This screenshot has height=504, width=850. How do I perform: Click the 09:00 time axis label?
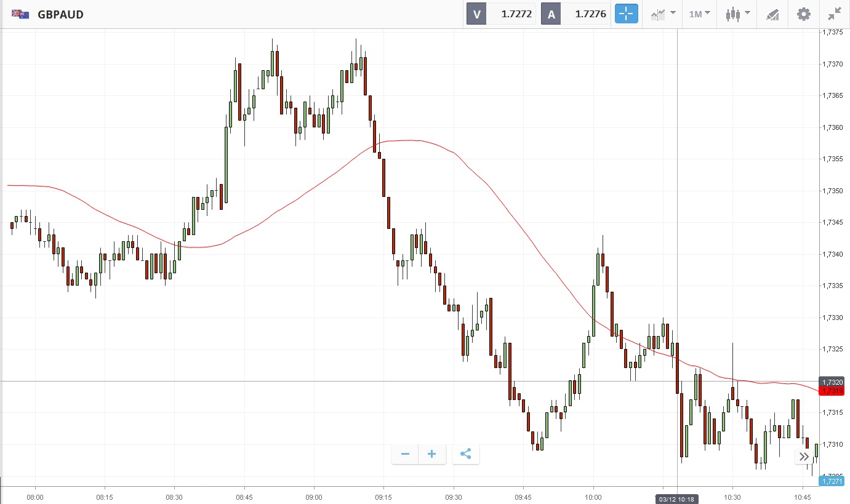click(314, 497)
